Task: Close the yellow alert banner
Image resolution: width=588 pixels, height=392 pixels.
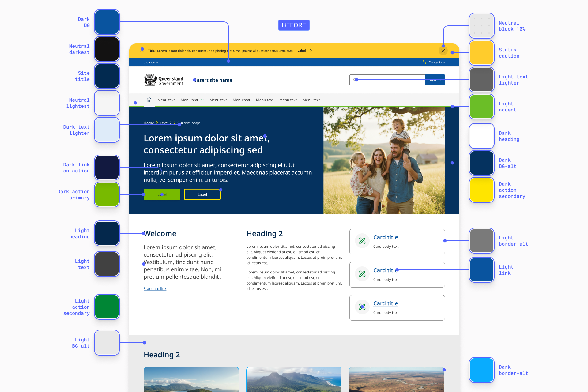Action: click(443, 51)
